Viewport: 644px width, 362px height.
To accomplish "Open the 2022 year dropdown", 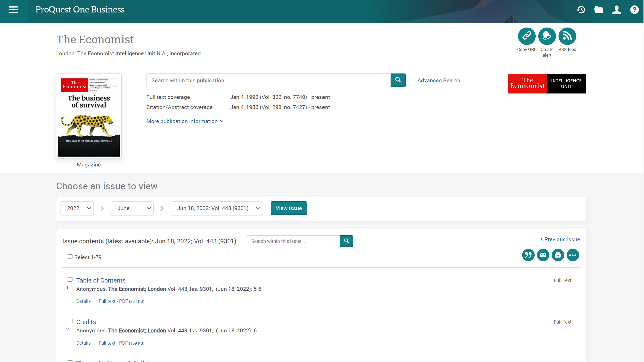I will tap(77, 208).
